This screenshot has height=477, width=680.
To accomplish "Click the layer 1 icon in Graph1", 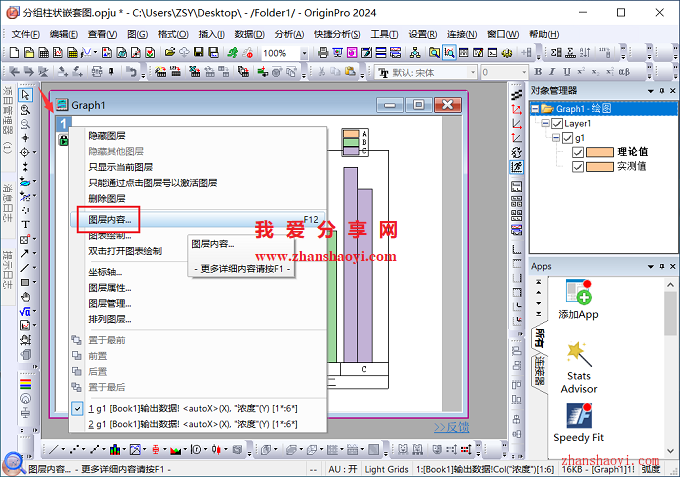I will pos(63,124).
